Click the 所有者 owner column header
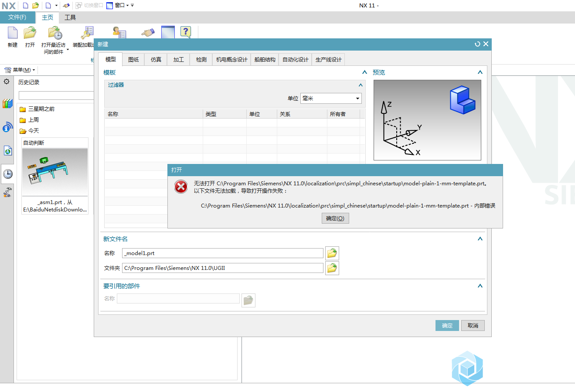The width and height of the screenshot is (575, 392). [x=344, y=114]
